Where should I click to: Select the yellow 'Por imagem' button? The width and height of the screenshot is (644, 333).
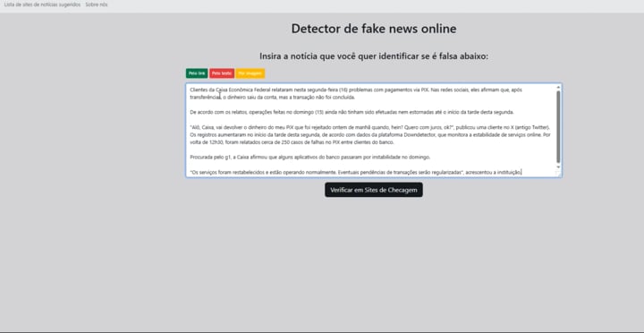pyautogui.click(x=250, y=73)
